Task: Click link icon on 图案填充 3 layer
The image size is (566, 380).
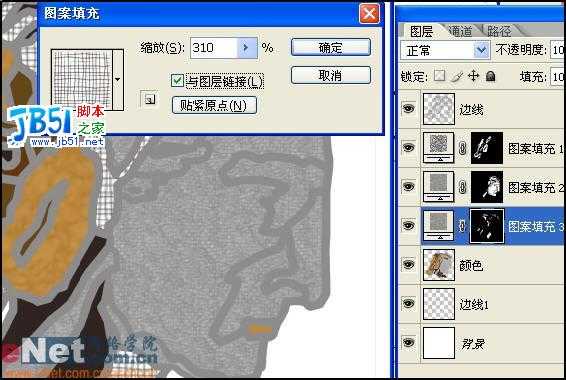Action: point(462,226)
